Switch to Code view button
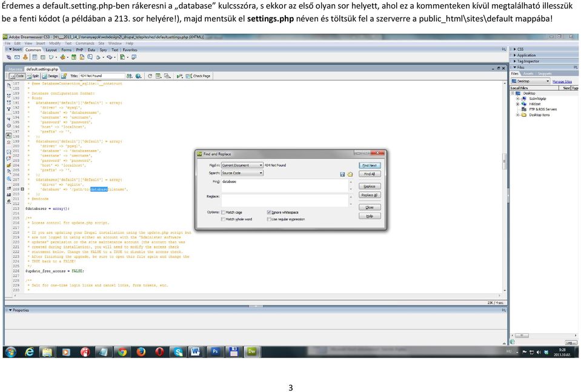This screenshot has height=392, width=581. [17, 76]
